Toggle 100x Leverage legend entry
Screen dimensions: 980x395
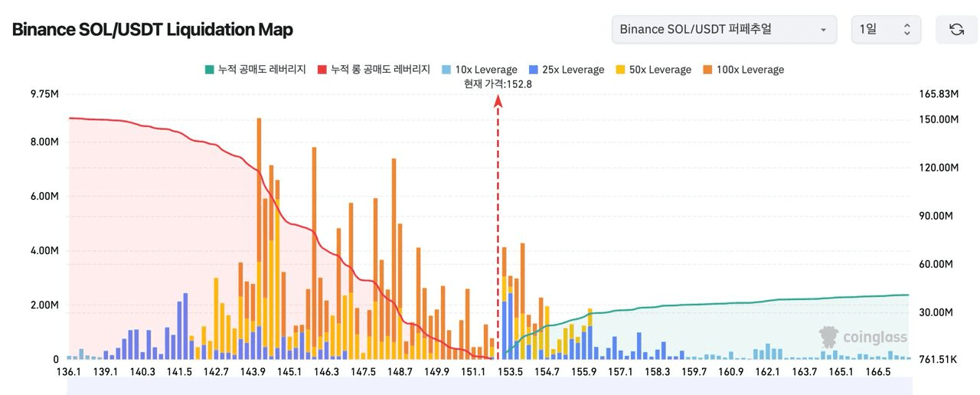point(743,70)
